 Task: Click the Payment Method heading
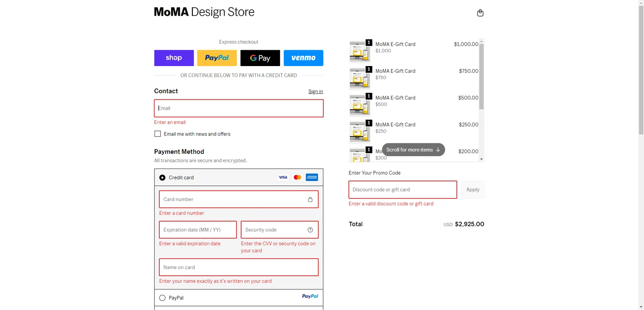pos(179,152)
